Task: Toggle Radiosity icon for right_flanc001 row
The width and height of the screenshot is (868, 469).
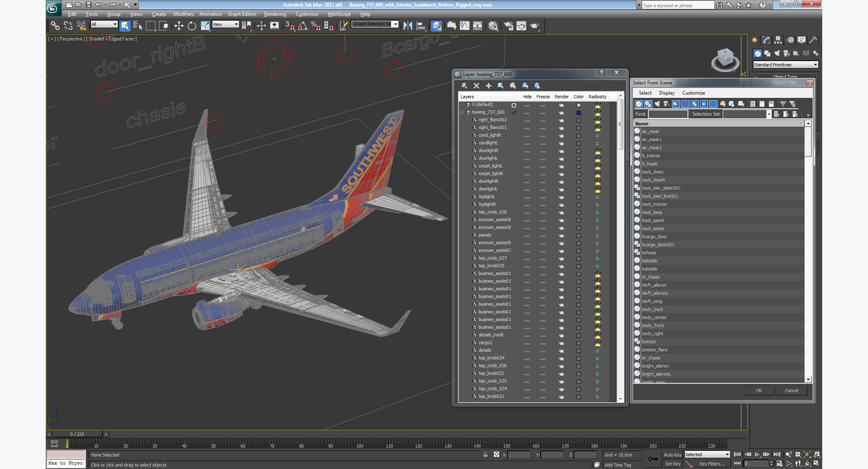Action: click(597, 128)
